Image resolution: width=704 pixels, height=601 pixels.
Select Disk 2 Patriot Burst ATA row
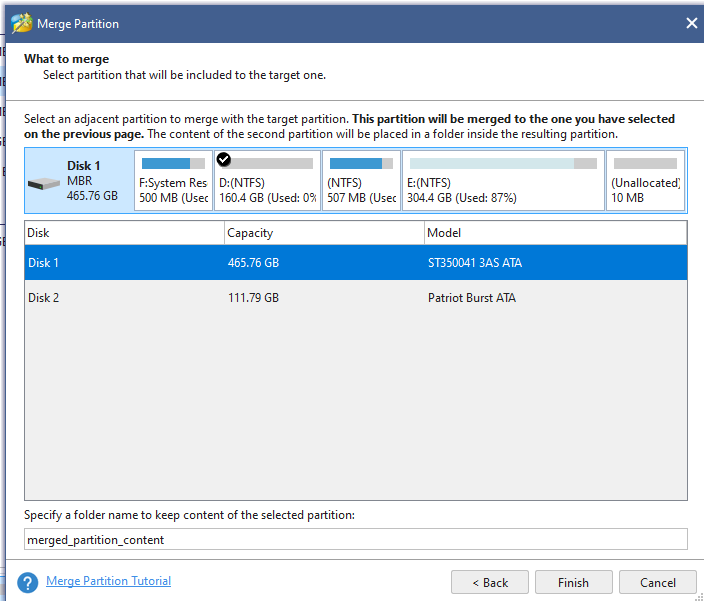[355, 298]
